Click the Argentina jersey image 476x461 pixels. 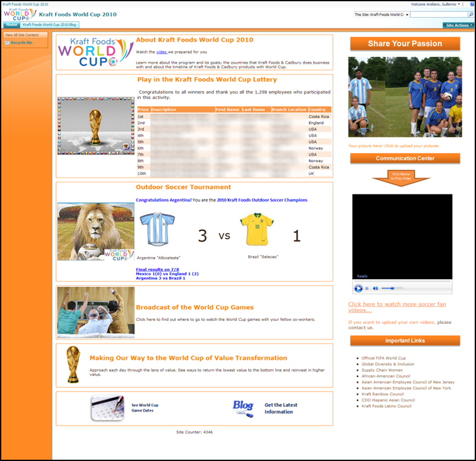coord(157,229)
